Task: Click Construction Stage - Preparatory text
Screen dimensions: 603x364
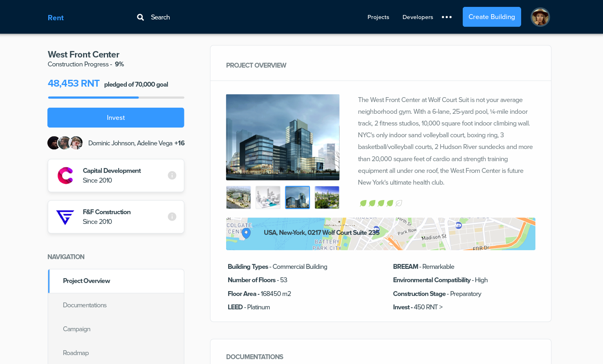Action: [437, 294]
